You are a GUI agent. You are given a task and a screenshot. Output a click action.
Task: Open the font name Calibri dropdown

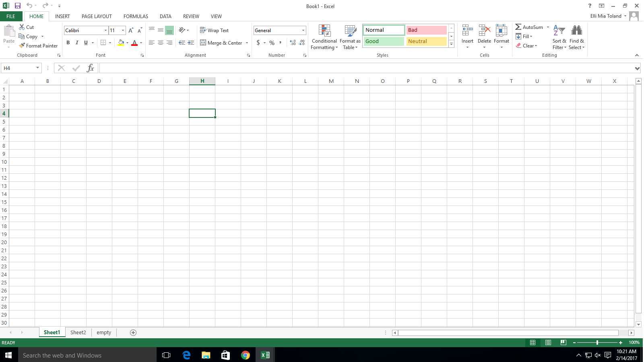pos(105,31)
